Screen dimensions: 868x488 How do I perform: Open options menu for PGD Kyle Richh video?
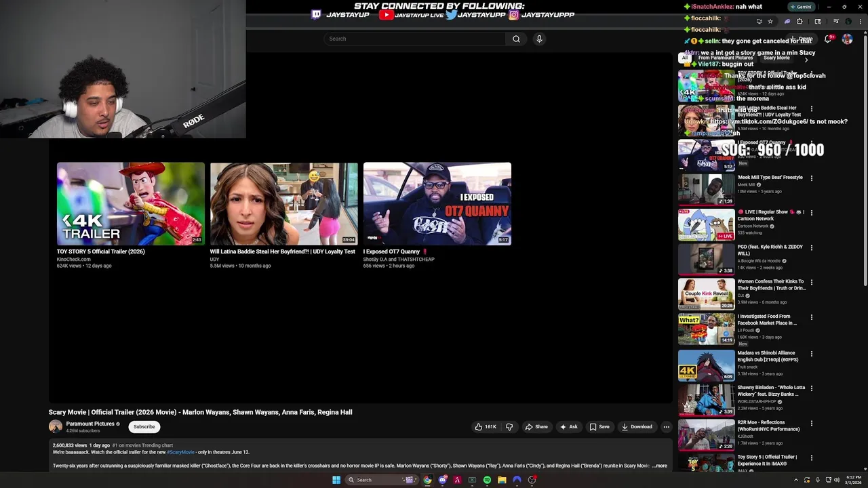coord(812,248)
